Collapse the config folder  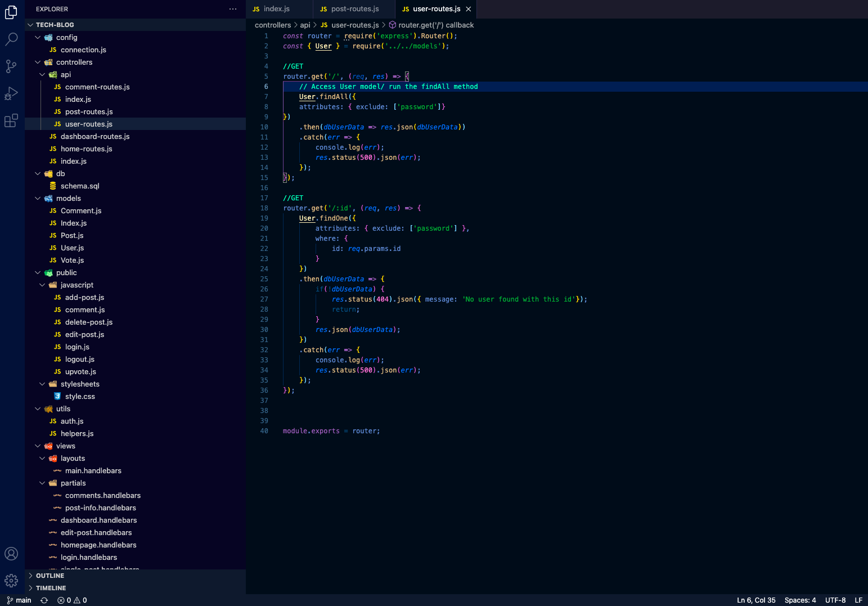pyautogui.click(x=135, y=37)
